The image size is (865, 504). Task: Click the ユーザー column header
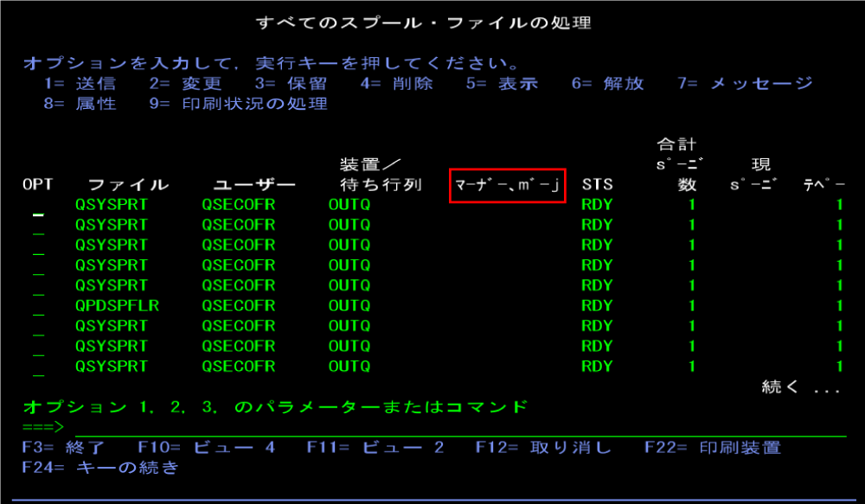click(254, 184)
